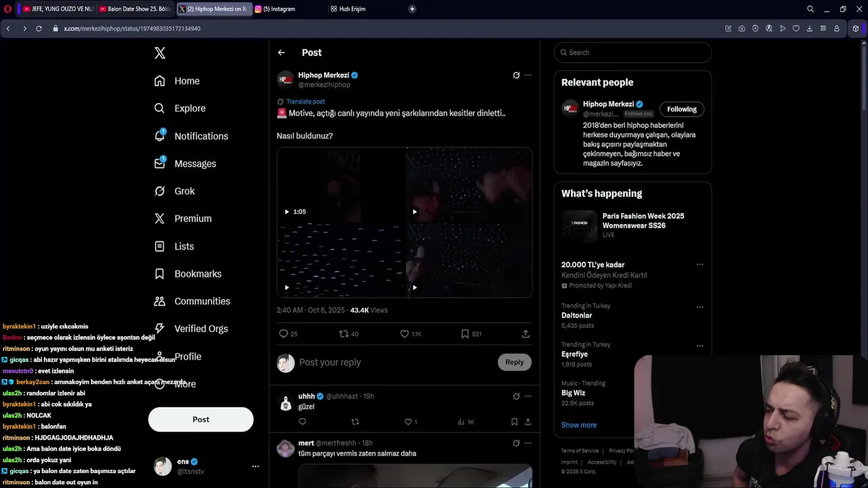
Task: Open the reply comment icon with 25
Action: coord(288,333)
